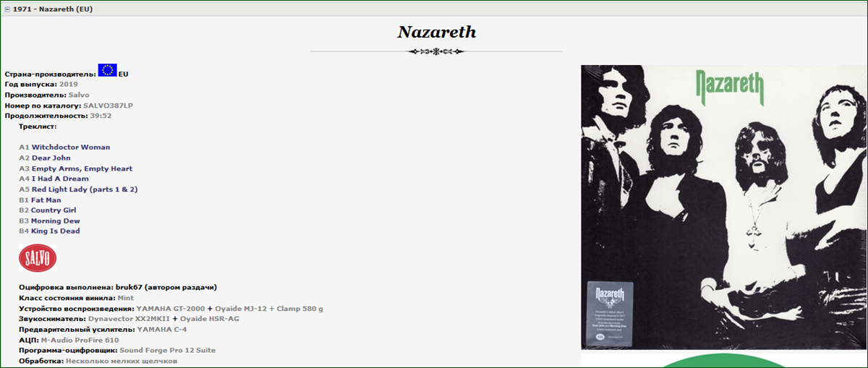
Task: Click the EU flag icon
Action: click(108, 70)
